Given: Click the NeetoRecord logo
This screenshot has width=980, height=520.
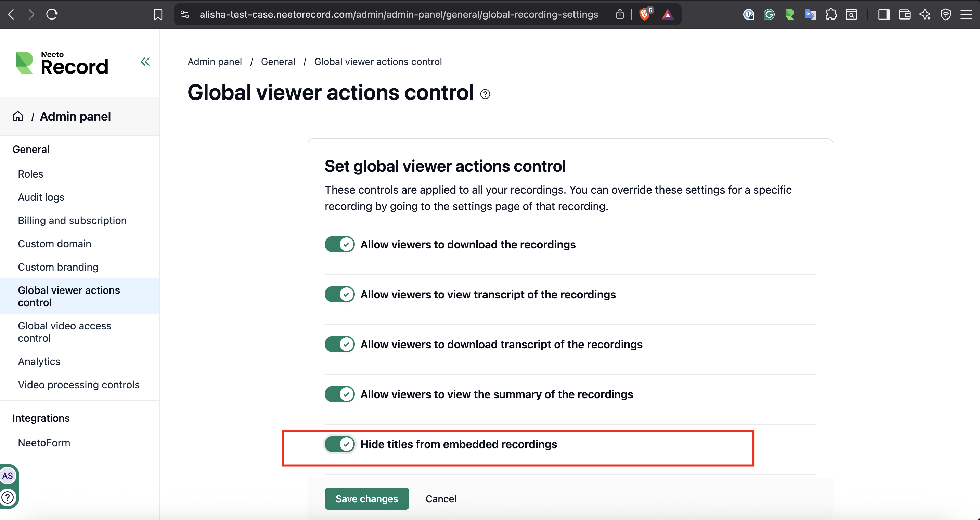Looking at the screenshot, I should coord(62,64).
